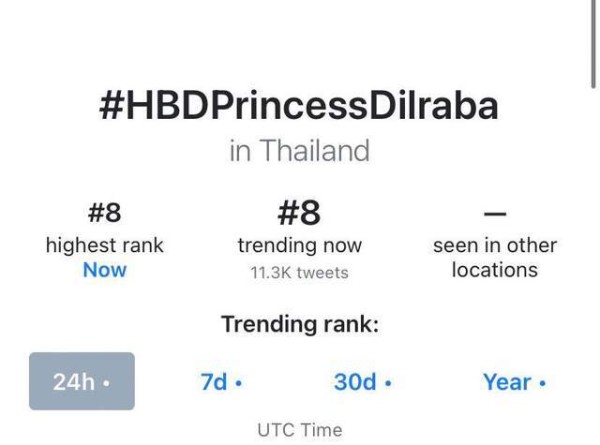
Task: Click the dot beside the 30d tab
Action: tap(388, 383)
